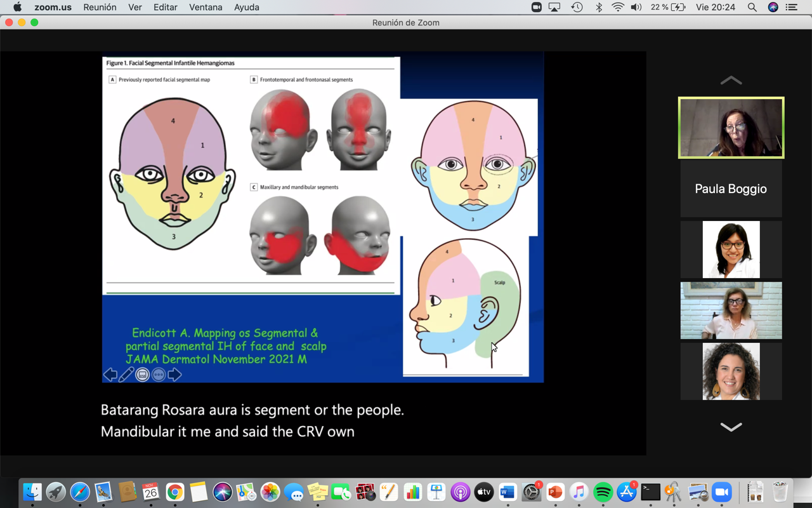This screenshot has height=508, width=812.
Task: Open the three-dots more options slideshow button
Action: click(x=159, y=375)
